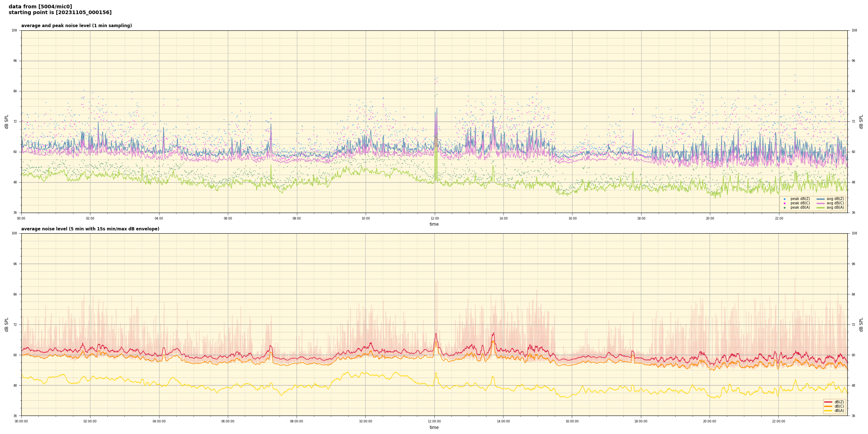This screenshot has height=434, width=868.
Task: Click 'average and peak noise level' chart title
Action: [76, 26]
